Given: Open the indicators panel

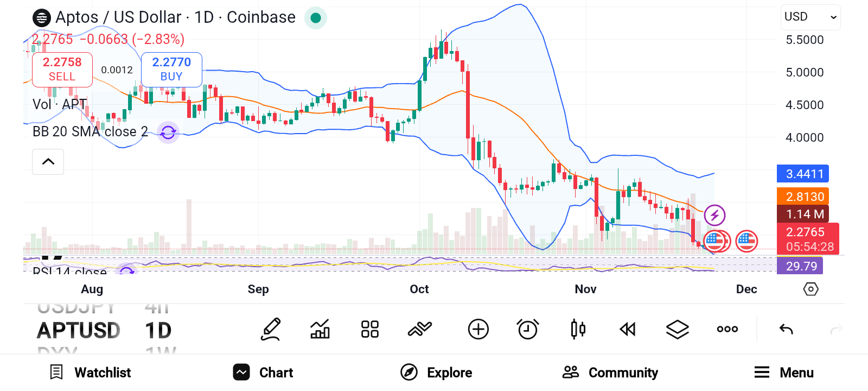Looking at the screenshot, I should pos(320,329).
